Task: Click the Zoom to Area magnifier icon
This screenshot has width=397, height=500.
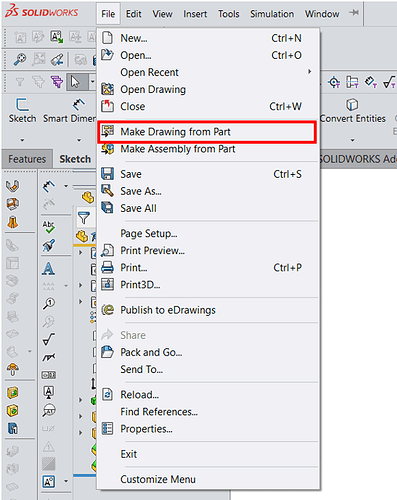Action: 20,59
